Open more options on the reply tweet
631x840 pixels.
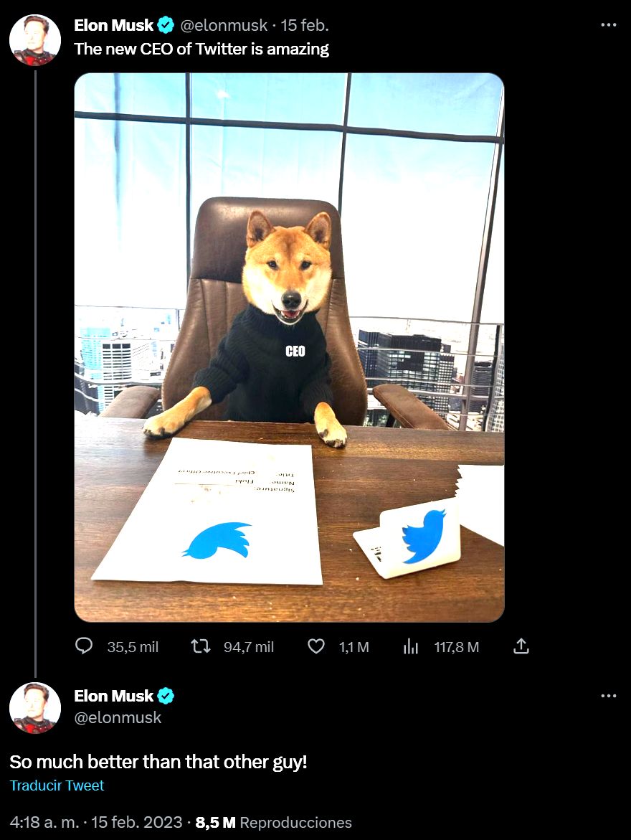click(608, 696)
